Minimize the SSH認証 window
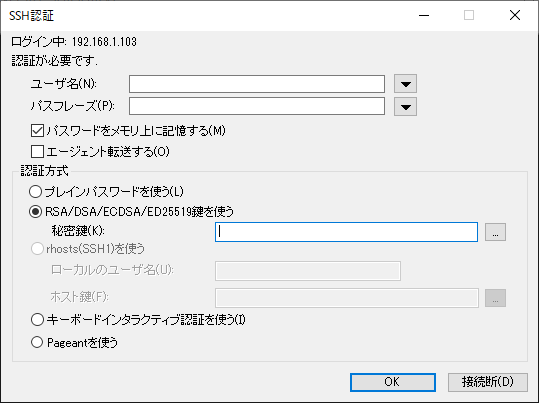Viewport: 539px width, 403px height. point(424,15)
